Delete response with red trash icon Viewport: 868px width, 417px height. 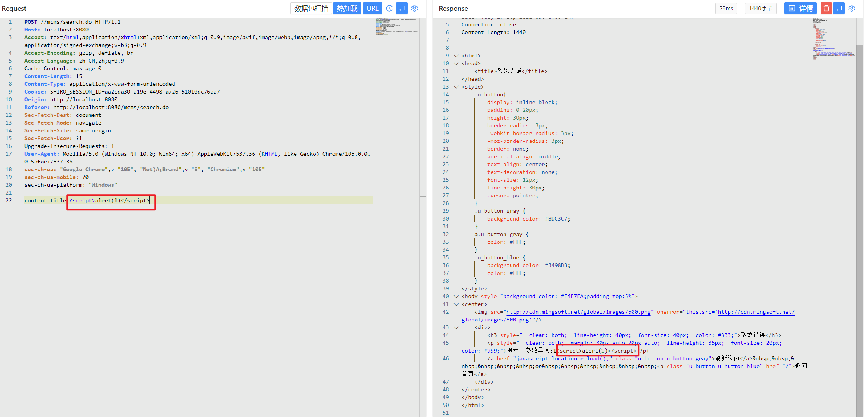pyautogui.click(x=826, y=8)
